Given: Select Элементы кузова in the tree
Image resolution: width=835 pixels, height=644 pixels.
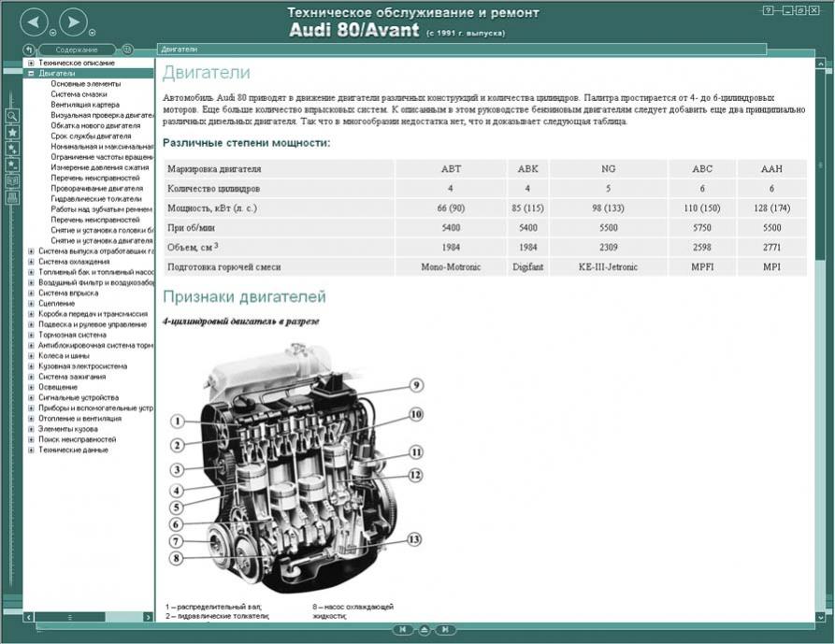Looking at the screenshot, I should (68, 429).
